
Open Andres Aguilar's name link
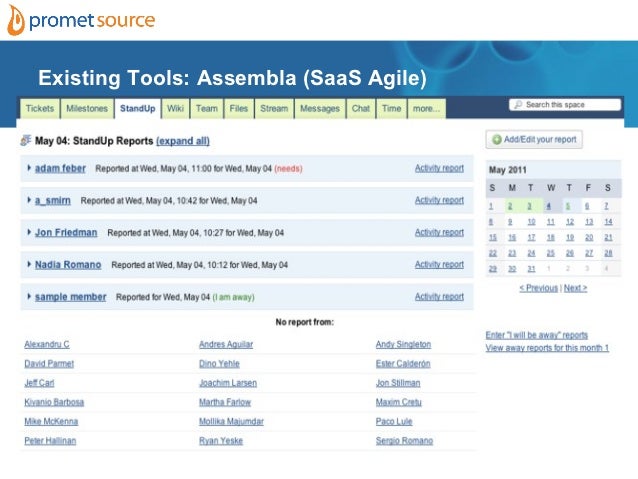(226, 344)
